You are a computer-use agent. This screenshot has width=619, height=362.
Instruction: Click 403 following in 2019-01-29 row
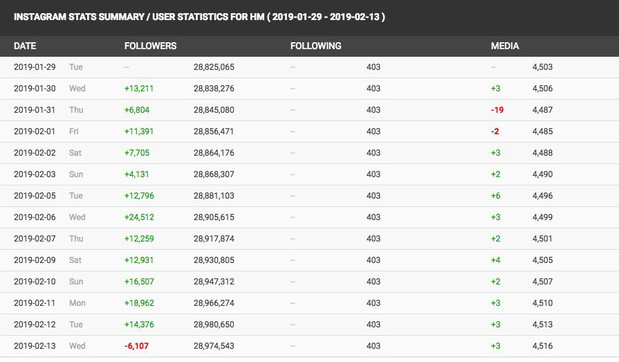tap(373, 67)
